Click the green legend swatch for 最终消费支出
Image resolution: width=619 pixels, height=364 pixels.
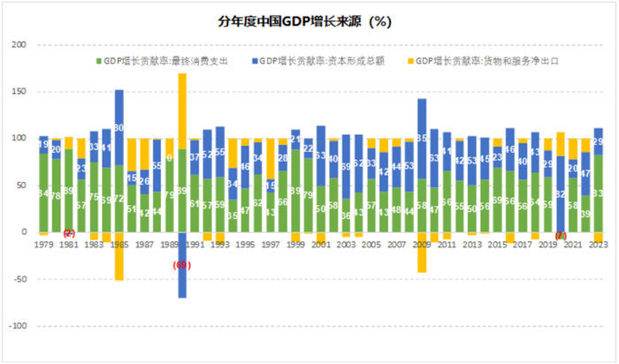pos(99,61)
